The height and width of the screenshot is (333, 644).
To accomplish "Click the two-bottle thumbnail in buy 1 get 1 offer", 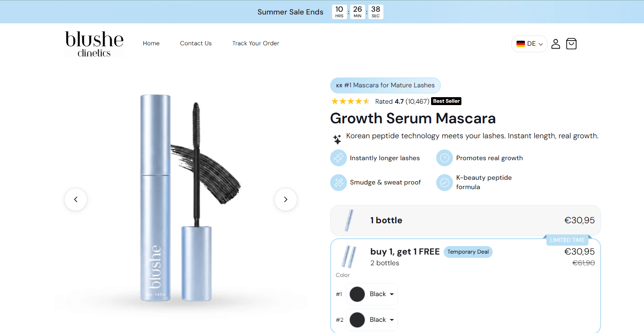I will [x=349, y=257].
